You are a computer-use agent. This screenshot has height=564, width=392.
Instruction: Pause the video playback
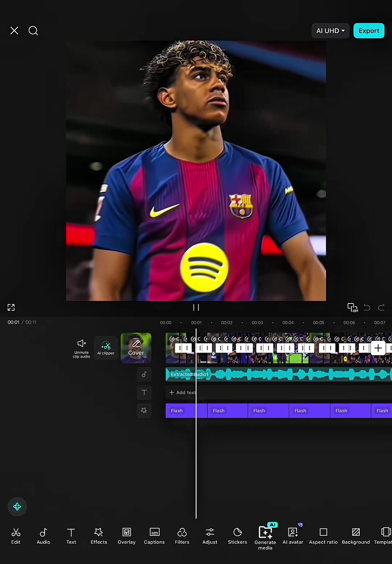tap(196, 307)
